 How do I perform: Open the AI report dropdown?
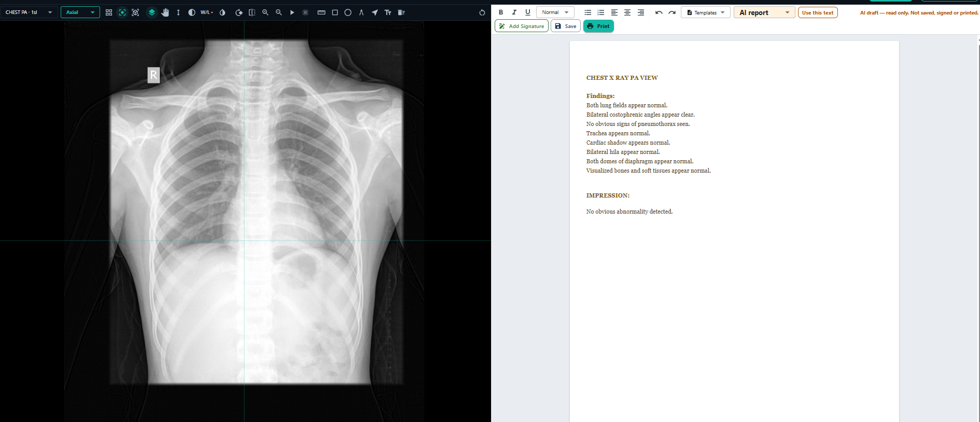coord(764,12)
